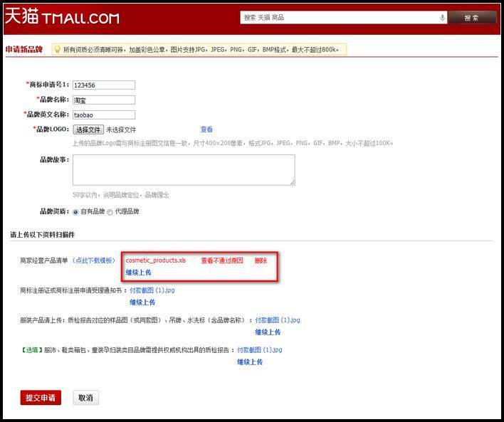504x422 pixels.
Task: Click the 搜索 search button
Action: (x=472, y=18)
